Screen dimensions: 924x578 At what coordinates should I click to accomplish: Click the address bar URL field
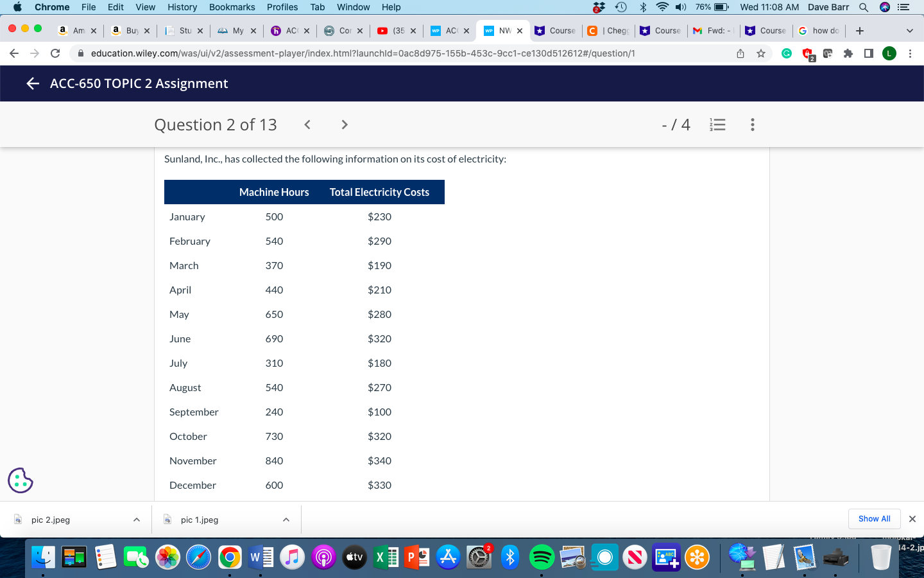(x=363, y=53)
